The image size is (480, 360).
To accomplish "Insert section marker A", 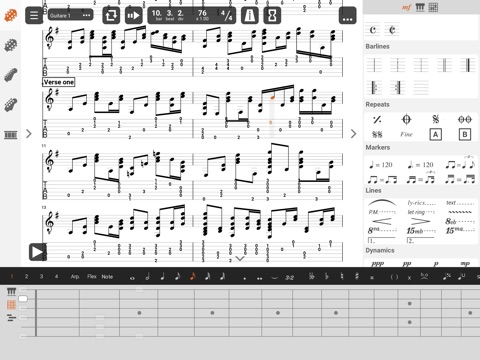I will 435,135.
